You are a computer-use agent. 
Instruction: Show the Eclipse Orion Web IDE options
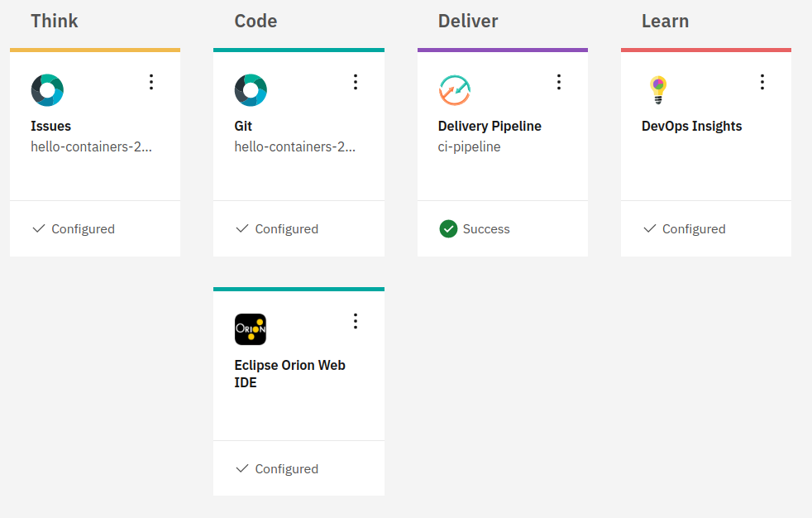tap(356, 320)
